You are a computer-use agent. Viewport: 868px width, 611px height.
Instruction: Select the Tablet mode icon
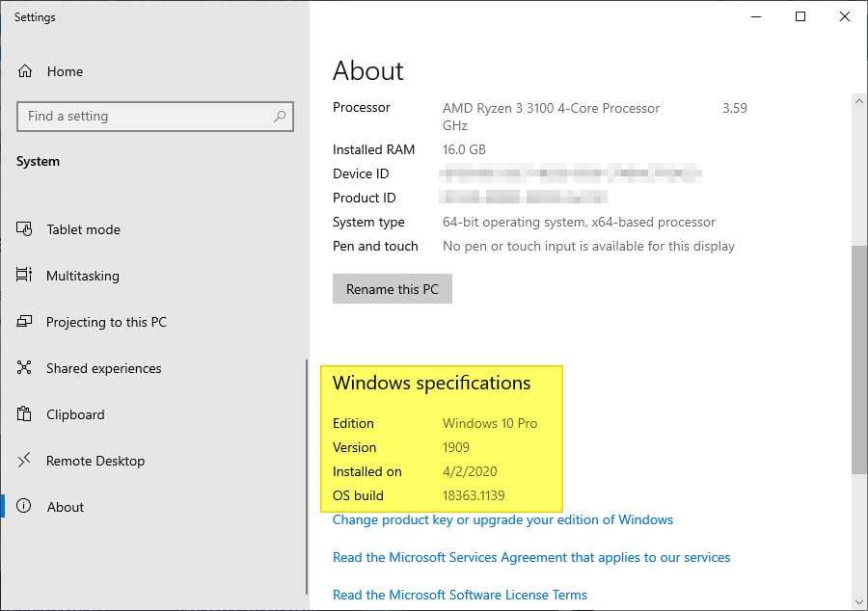pos(26,229)
